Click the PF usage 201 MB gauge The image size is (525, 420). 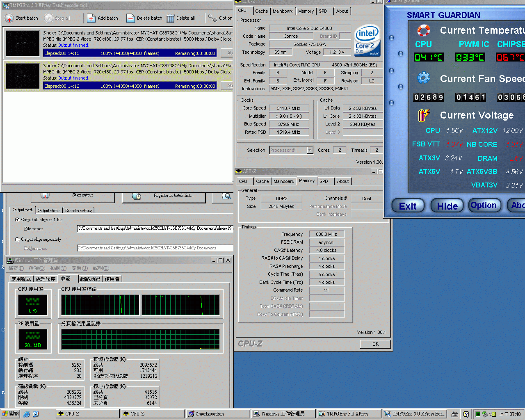[33, 339]
